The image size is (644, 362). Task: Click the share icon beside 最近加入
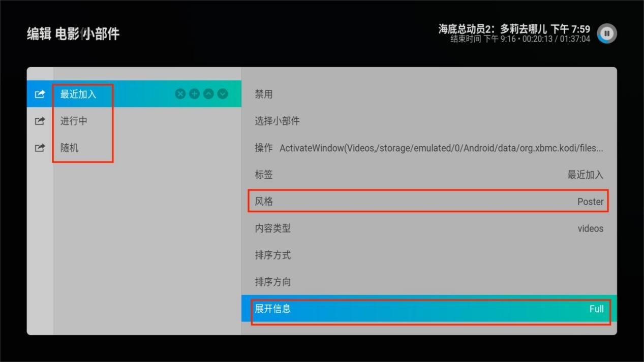tap(40, 94)
